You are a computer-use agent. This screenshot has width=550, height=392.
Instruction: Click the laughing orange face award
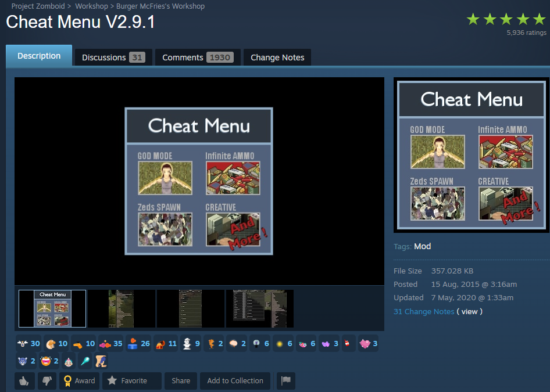coord(49,361)
